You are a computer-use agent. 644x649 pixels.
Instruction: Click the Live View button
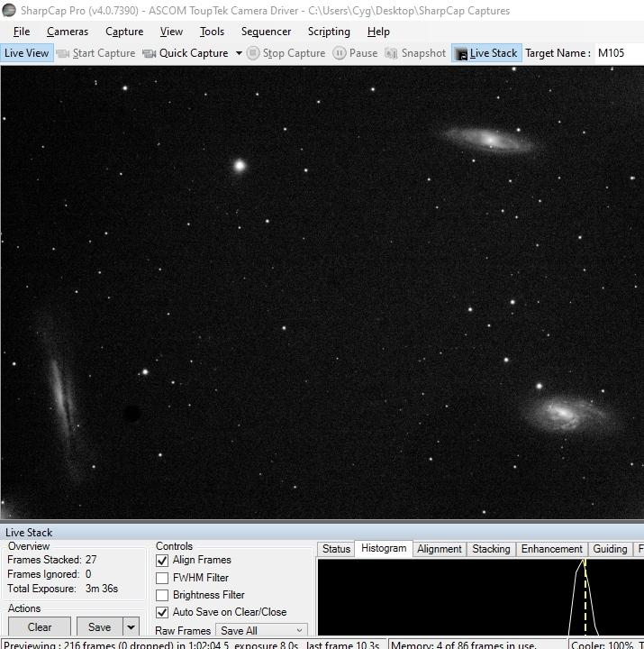27,53
